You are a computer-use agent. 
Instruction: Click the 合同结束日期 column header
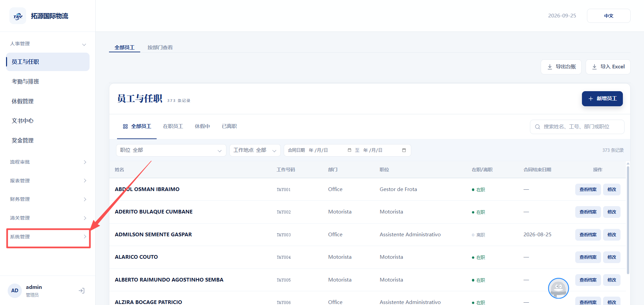537,170
